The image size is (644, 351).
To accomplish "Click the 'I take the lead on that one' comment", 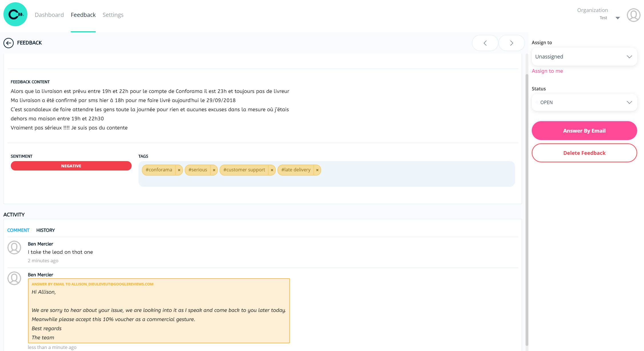I will coord(60,252).
